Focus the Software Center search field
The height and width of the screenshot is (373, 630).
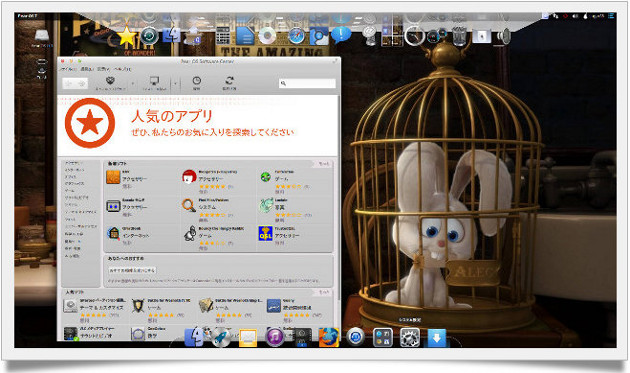click(x=307, y=83)
